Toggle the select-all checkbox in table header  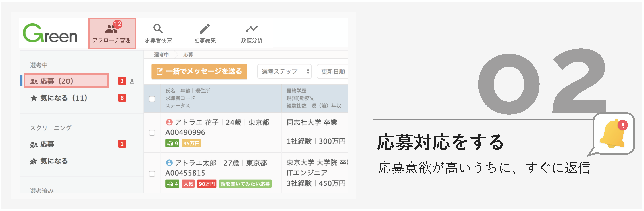tap(152, 99)
